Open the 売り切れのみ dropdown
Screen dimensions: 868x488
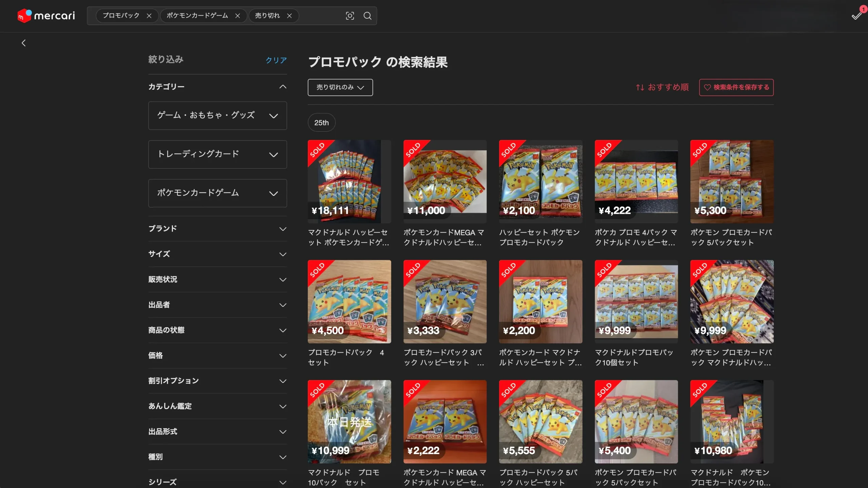[x=340, y=87]
